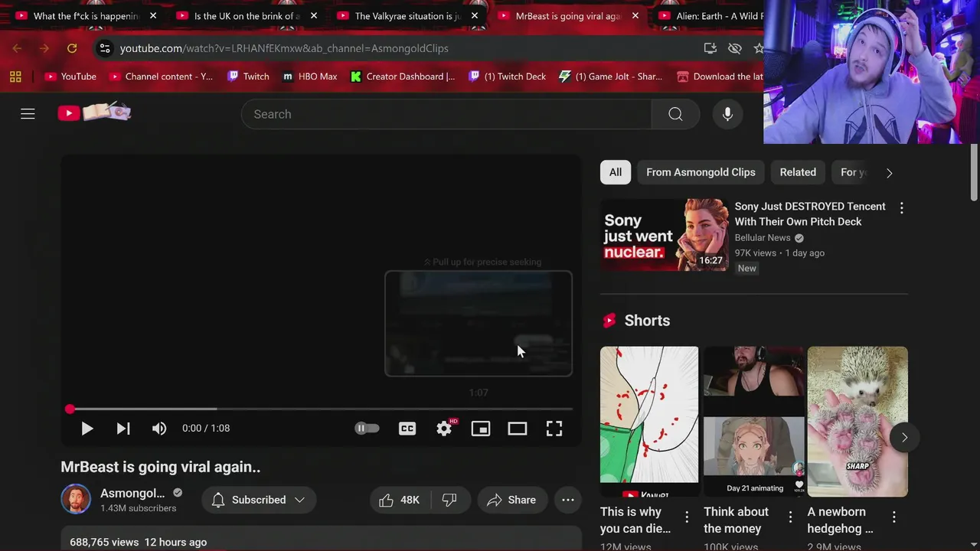Install the app via the address bar icon

tap(710, 48)
